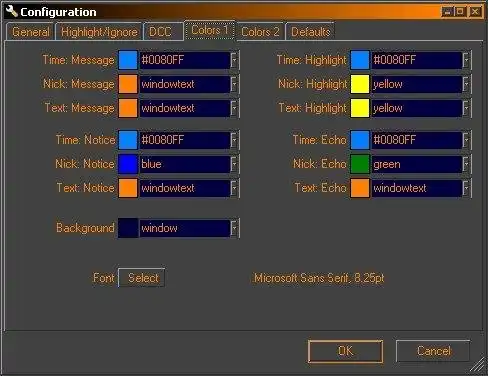Click the Nick: Highlight yellow swatch

(x=360, y=84)
